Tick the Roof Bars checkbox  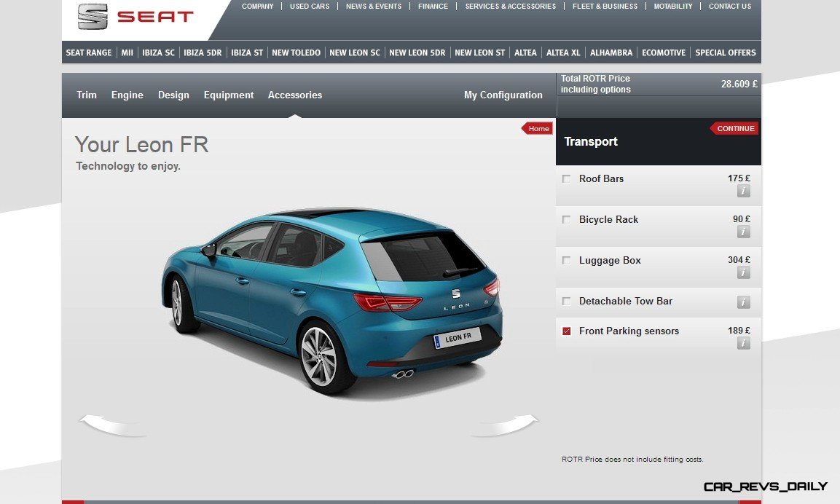[566, 179]
